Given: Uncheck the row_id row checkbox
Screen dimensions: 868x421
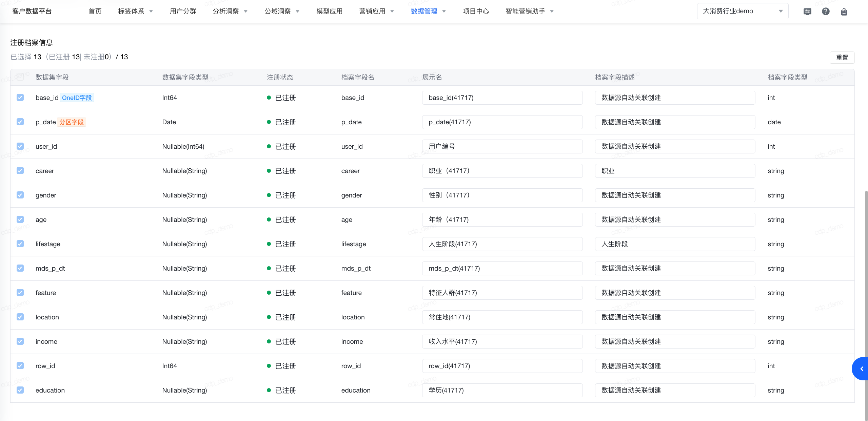Looking at the screenshot, I should pos(20,366).
